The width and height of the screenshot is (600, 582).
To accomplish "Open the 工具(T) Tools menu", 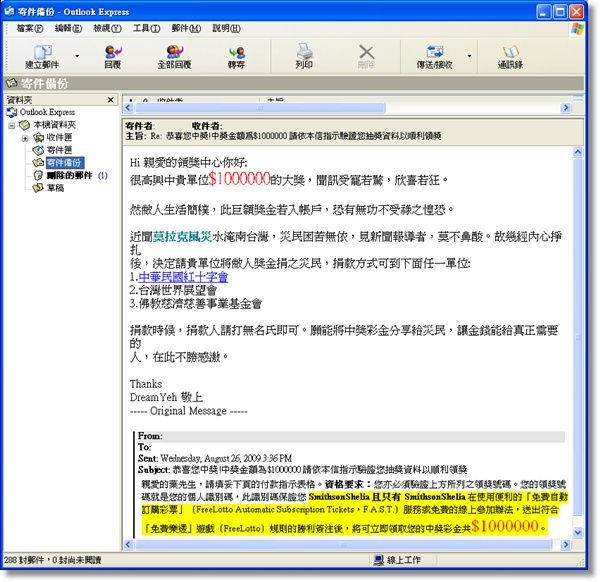I will (x=146, y=28).
